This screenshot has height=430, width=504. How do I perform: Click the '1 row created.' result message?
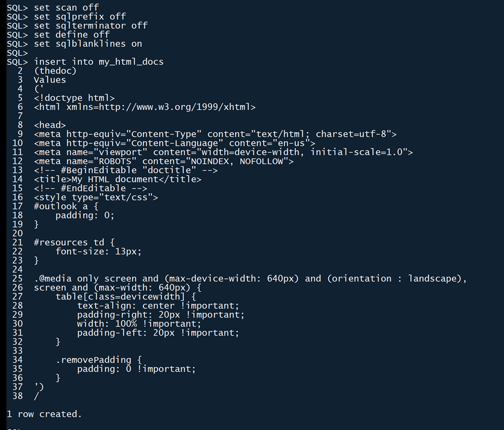44,414
